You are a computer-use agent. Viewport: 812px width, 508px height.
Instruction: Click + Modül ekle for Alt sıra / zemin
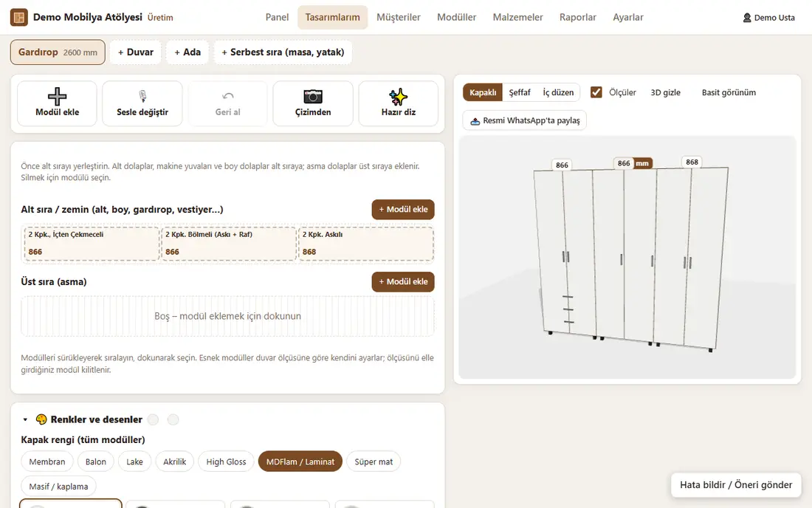(403, 209)
